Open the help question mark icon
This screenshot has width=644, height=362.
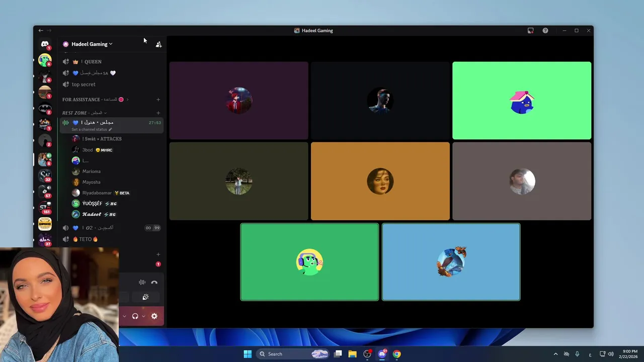click(x=545, y=31)
